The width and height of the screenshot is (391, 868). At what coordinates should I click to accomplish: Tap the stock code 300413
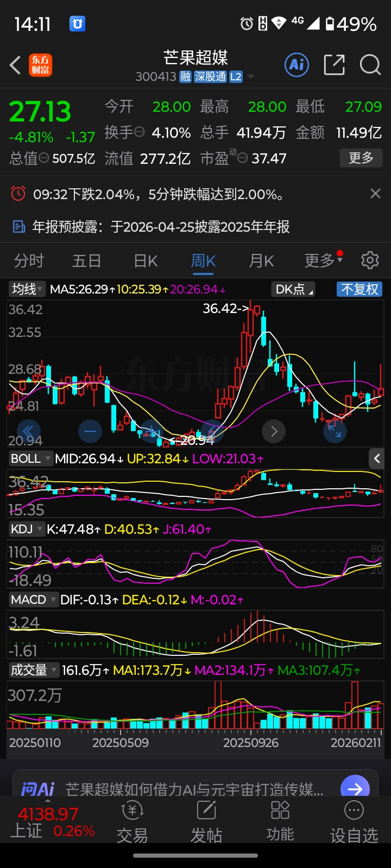click(156, 77)
